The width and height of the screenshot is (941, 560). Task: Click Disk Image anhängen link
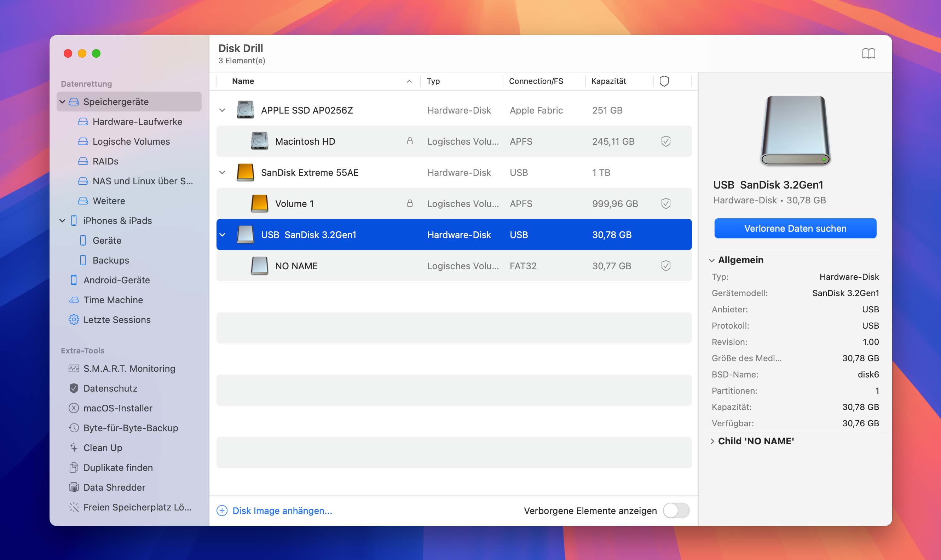[x=282, y=510]
